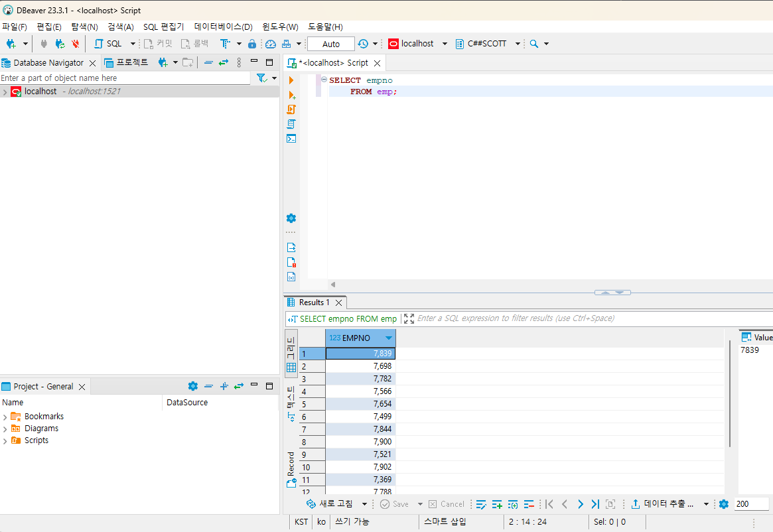773x532 pixels.
Task: Select the cell containing 7,698
Action: 360,366
